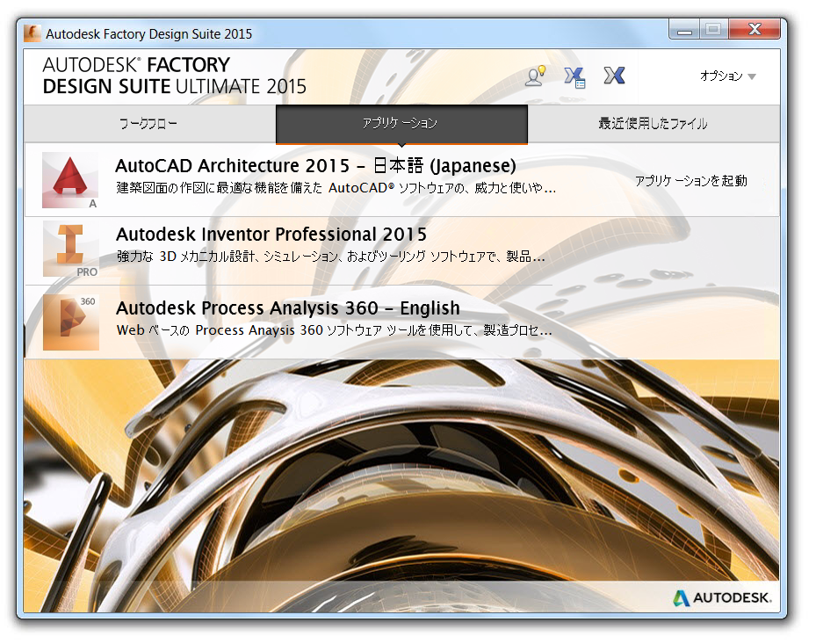This screenshot has width=816, height=644.
Task: Open the Autodesk Exchange apps list icon
Action: click(x=575, y=77)
